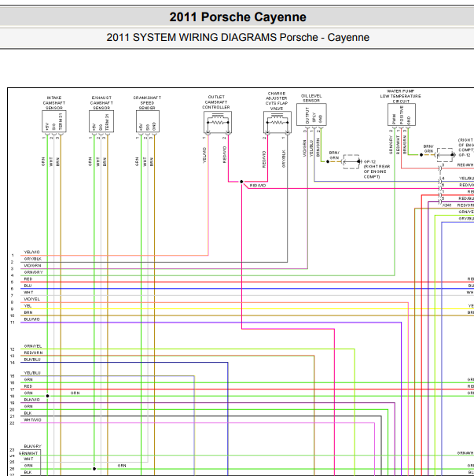
Task: Select the intake camshaft sensor connector box
Action: click(54, 121)
